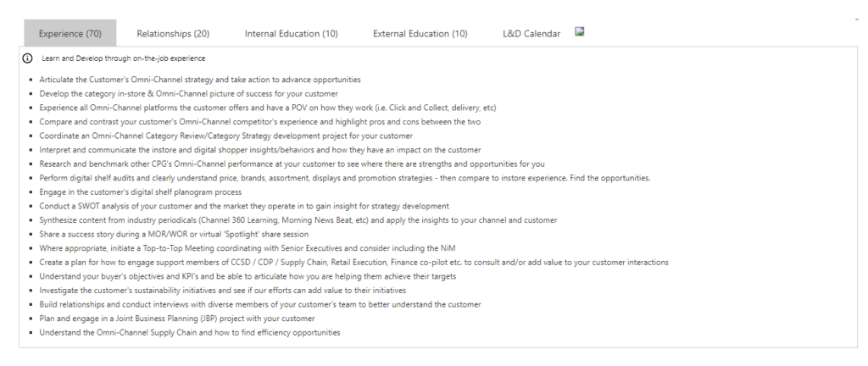The width and height of the screenshot is (868, 366).
Task: Click the 'Engage in the customer's digital shelf planogram' item
Action: pos(141,191)
